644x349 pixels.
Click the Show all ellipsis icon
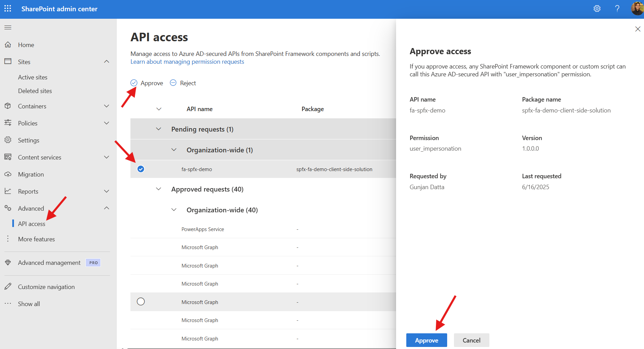(8, 303)
